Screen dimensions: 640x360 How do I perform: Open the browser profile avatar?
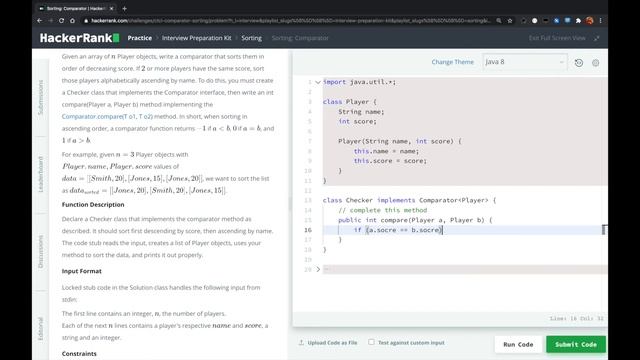[x=589, y=20]
